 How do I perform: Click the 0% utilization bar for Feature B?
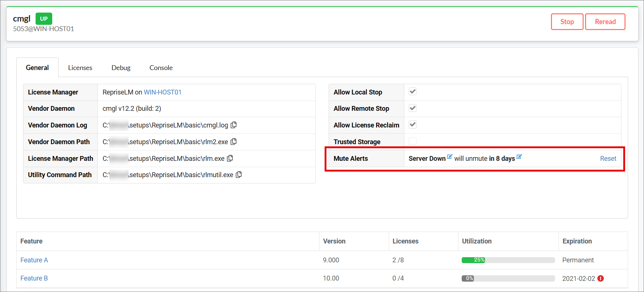(x=508, y=278)
